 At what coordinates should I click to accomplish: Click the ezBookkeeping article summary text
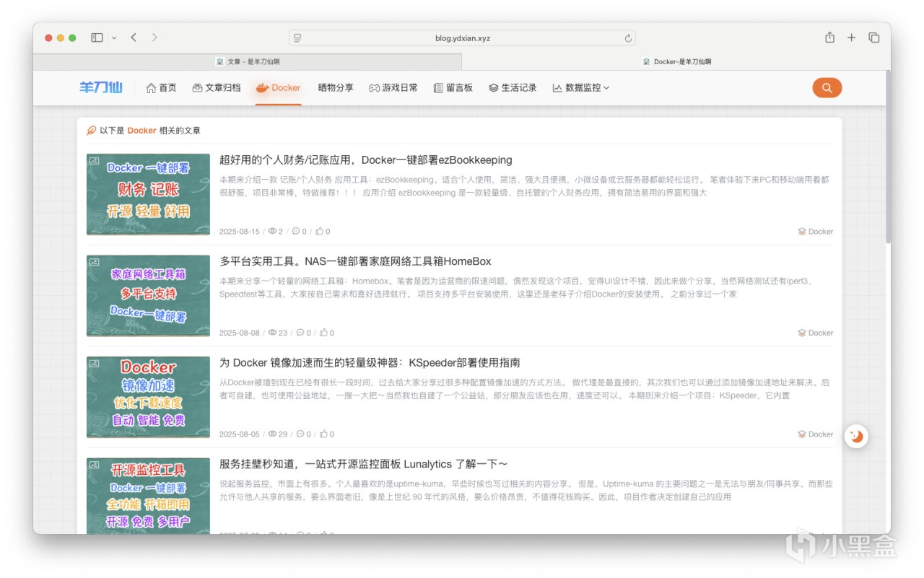click(x=524, y=186)
